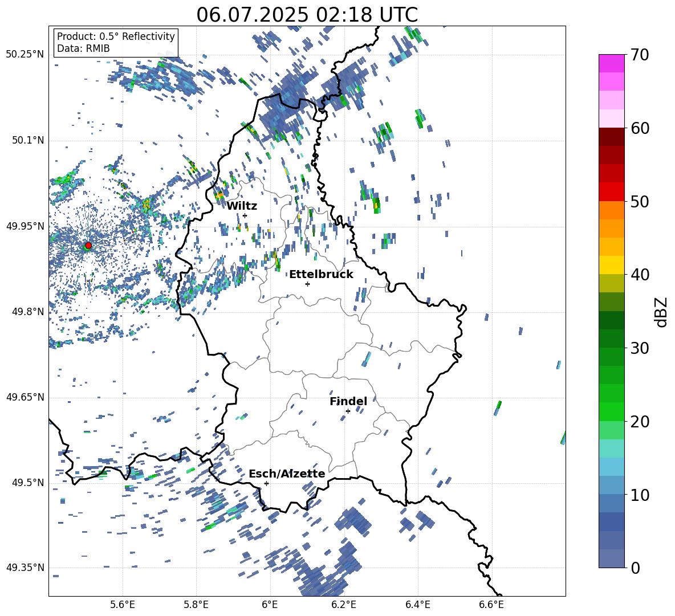Screen dimensions: 675x616
Task: Click the Esch/Alzette station cross marker
Action: pos(266,483)
